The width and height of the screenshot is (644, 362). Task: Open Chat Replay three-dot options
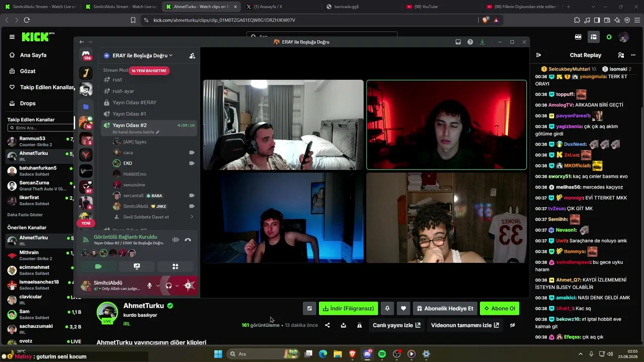click(x=633, y=55)
